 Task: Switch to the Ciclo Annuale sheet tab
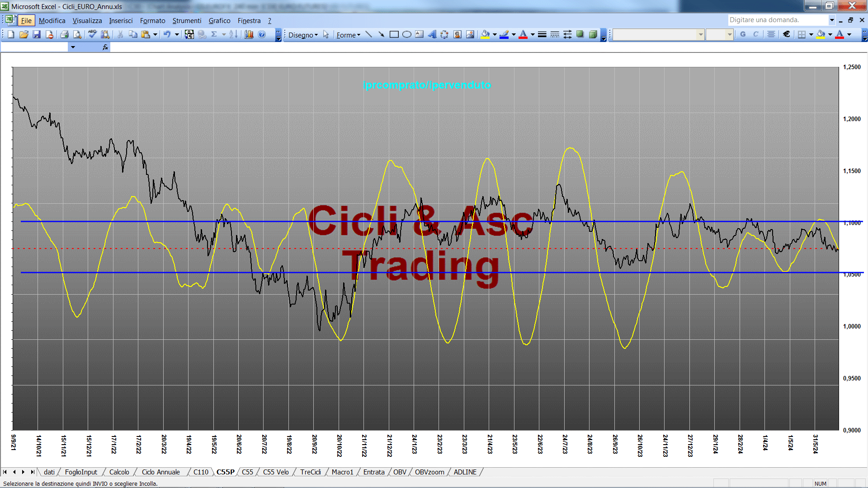tap(160, 472)
